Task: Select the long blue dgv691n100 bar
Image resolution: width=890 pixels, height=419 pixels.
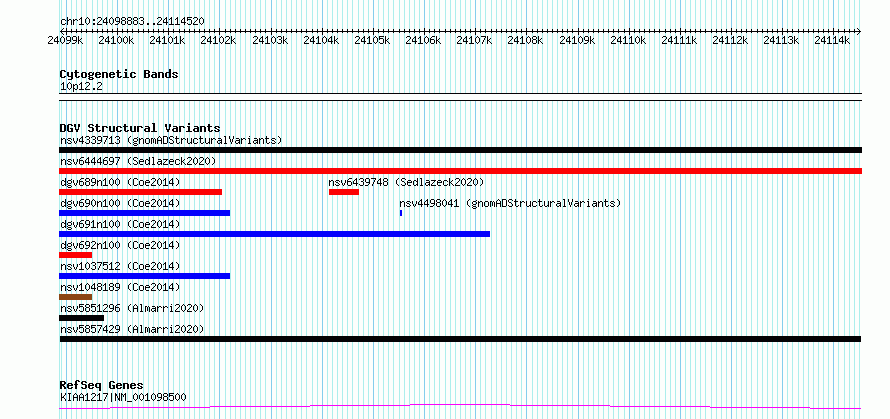Action: [x=274, y=234]
